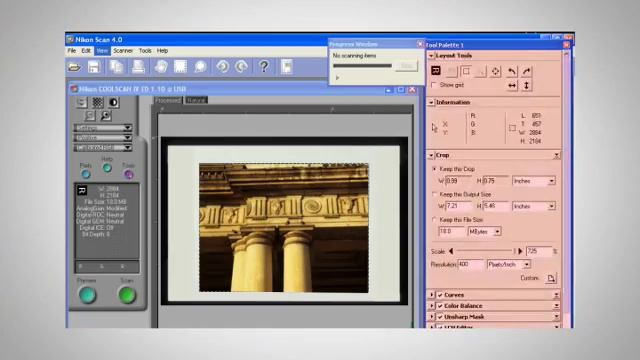The width and height of the screenshot is (640, 360).
Task: Open the Tools menu
Action: pos(145,51)
